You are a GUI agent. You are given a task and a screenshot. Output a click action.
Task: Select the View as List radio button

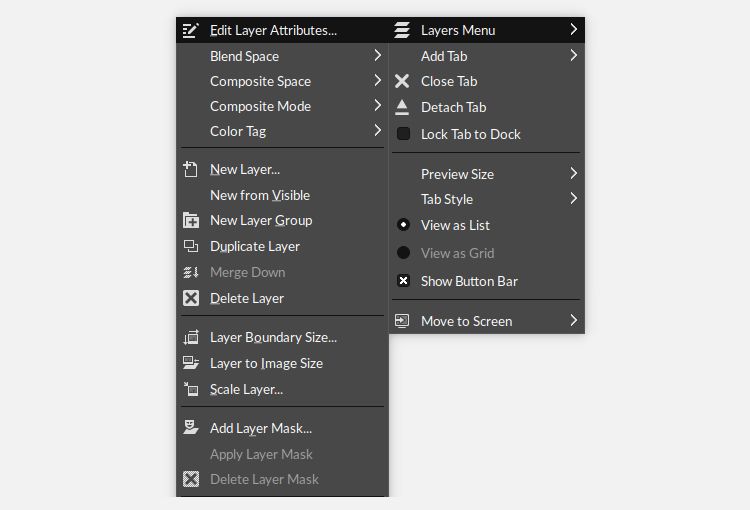pos(403,224)
